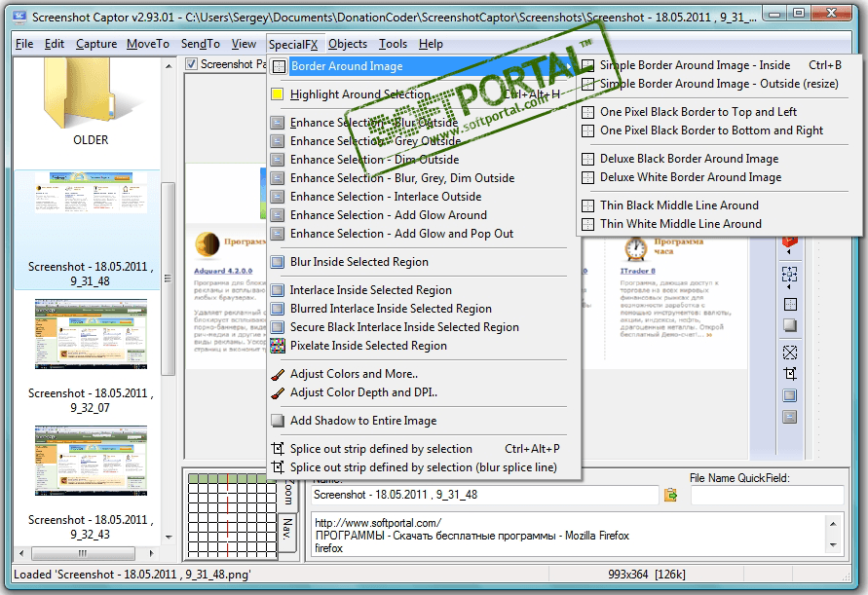Viewport: 868px width, 595px height.
Task: Open the View menu
Action: point(244,44)
